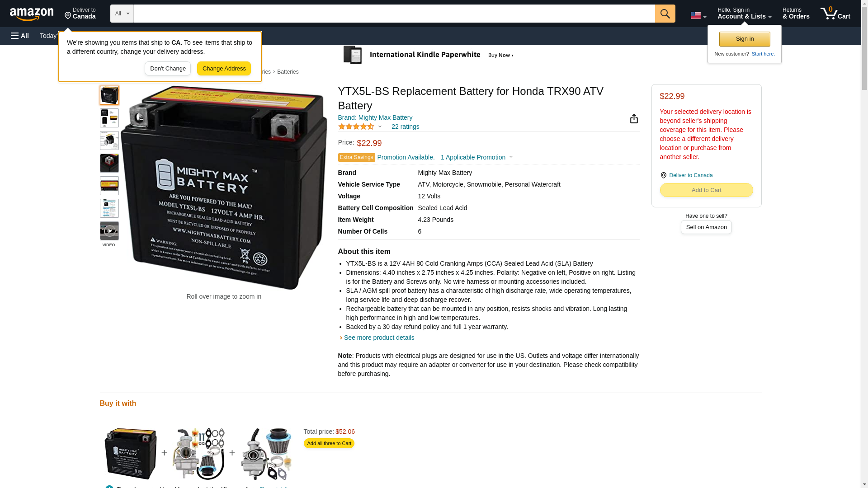Click the Deliver to Canada location icon
The width and height of the screenshot is (868, 488).
[663, 175]
